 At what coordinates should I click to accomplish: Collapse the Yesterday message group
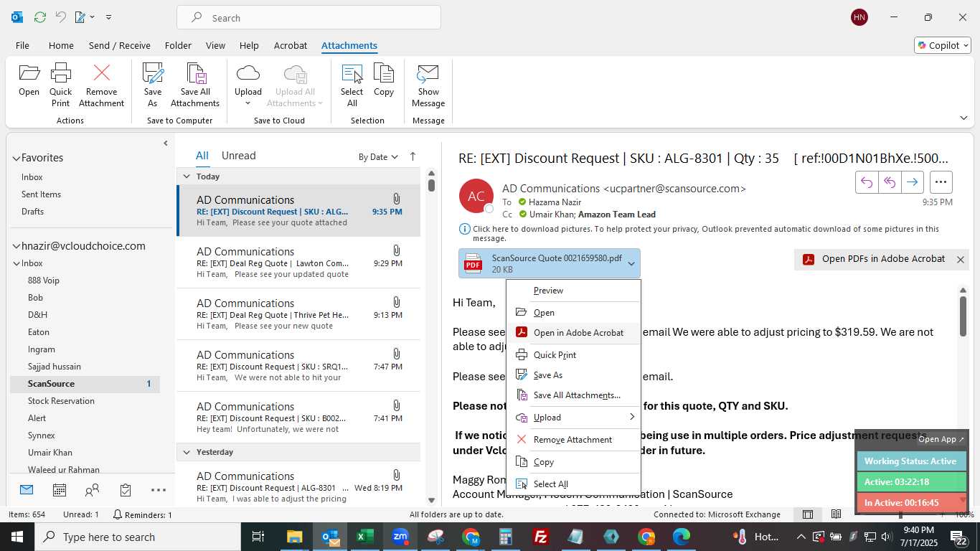[187, 452]
